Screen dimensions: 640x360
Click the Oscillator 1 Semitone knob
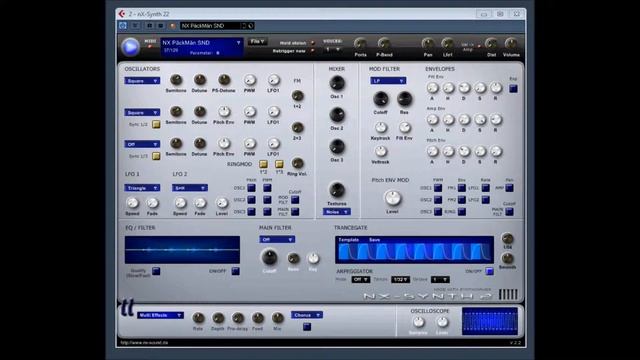tap(176, 80)
